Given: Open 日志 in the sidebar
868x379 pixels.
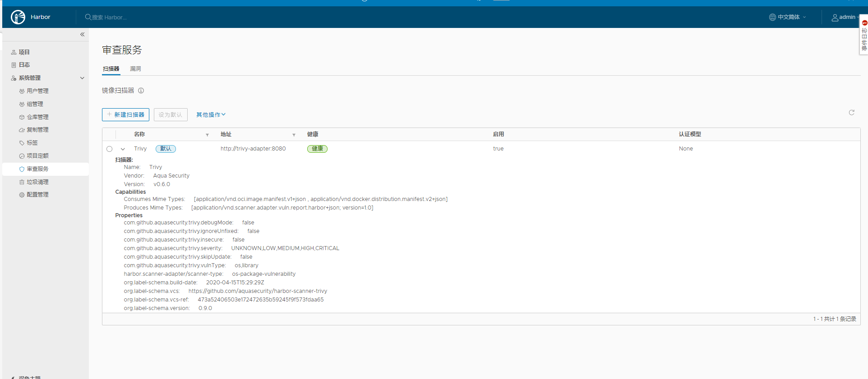Looking at the screenshot, I should [x=24, y=65].
